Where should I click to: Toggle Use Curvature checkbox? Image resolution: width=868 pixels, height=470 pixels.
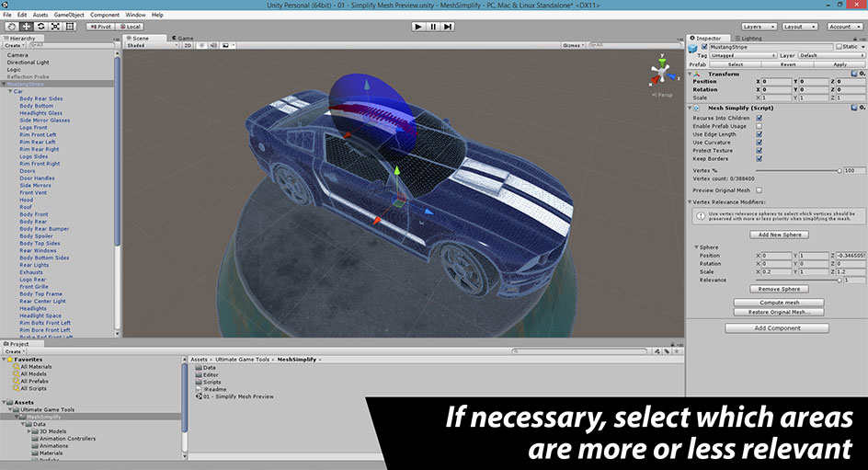759,143
